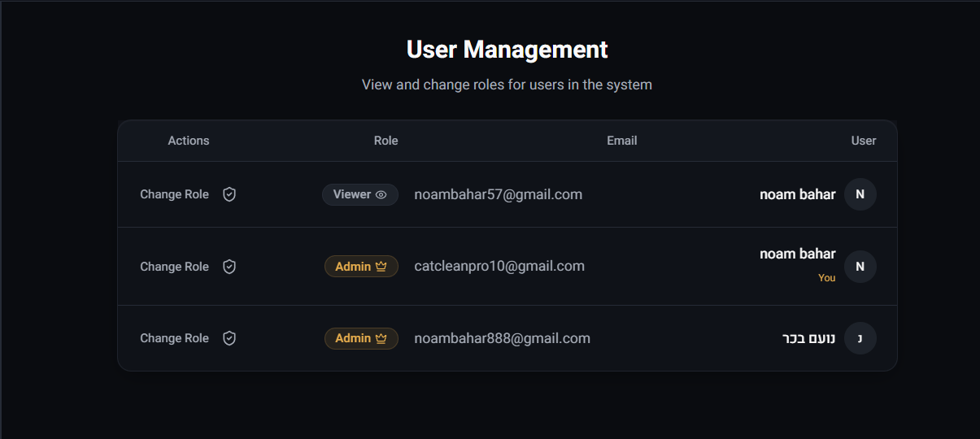Select email catcleanpro10@gmail.com
980x439 pixels.
coord(499,266)
